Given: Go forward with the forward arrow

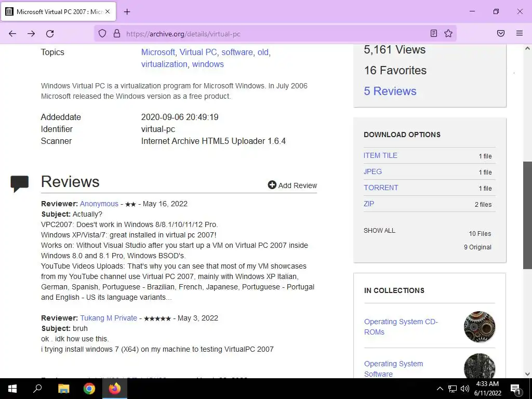Looking at the screenshot, I should click(31, 34).
